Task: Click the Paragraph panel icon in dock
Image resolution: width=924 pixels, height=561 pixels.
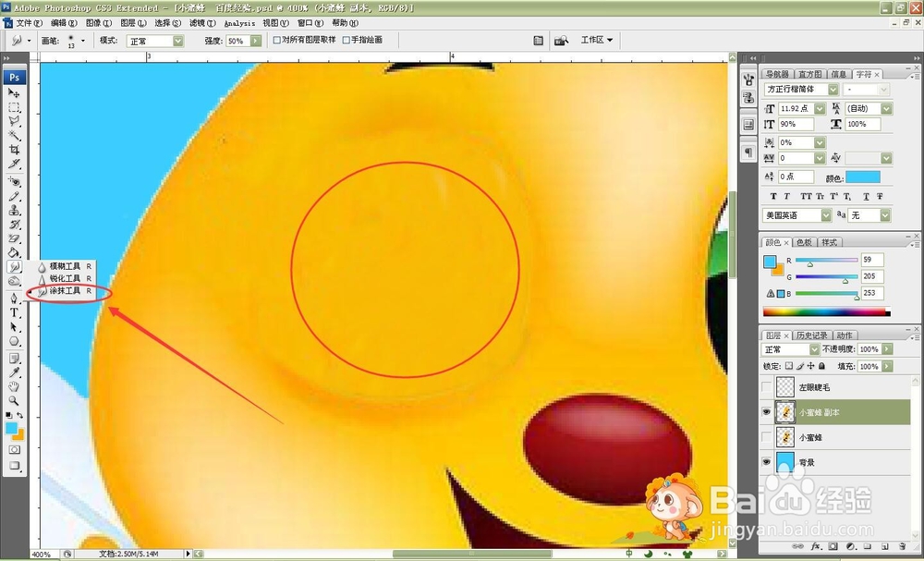Action: tap(748, 152)
